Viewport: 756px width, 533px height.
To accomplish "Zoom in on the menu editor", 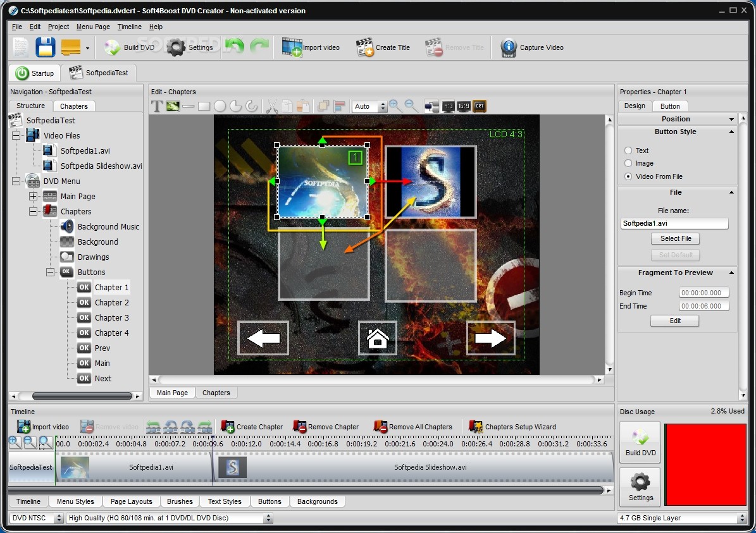I will (396, 106).
